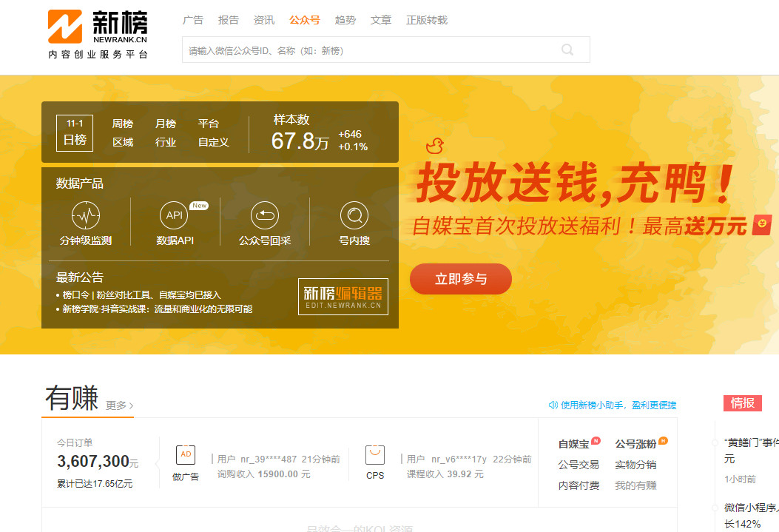The height and width of the screenshot is (532, 779).
Task: Click the 新榜 Newrank logo
Action: [98, 34]
